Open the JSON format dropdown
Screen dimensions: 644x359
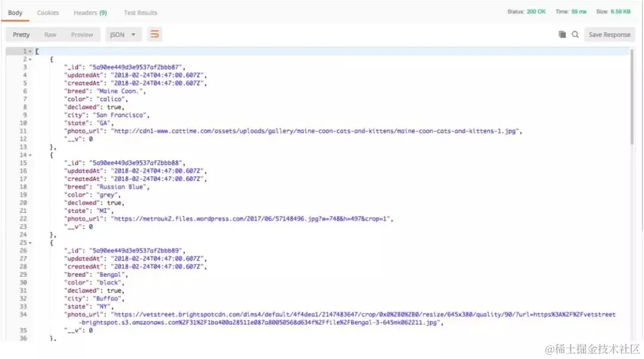pyautogui.click(x=123, y=35)
